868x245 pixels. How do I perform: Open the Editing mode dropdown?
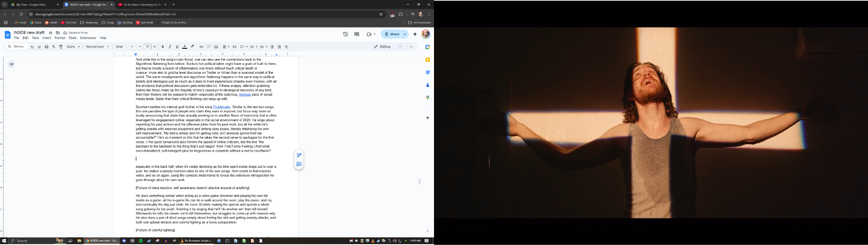(387, 47)
